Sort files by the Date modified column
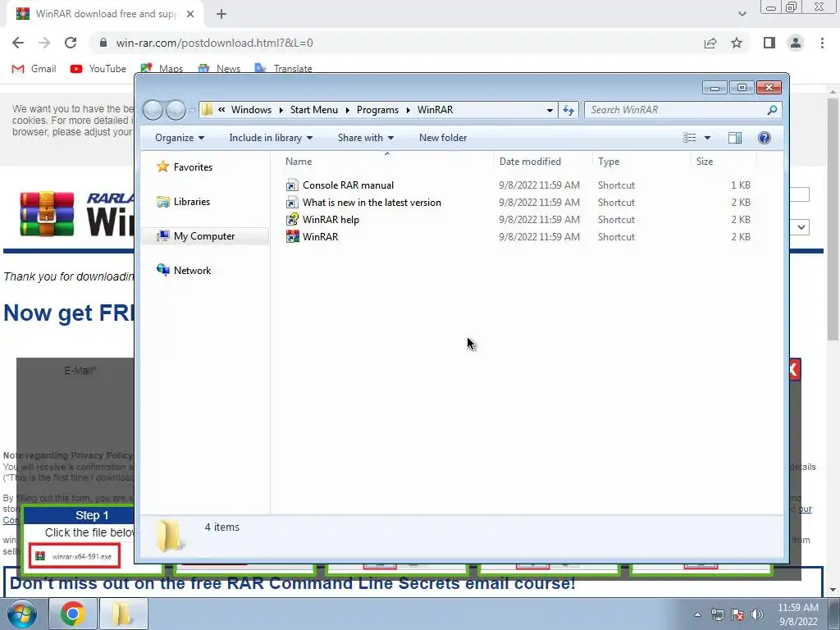Screen dimensions: 840x630 click(x=543, y=162)
